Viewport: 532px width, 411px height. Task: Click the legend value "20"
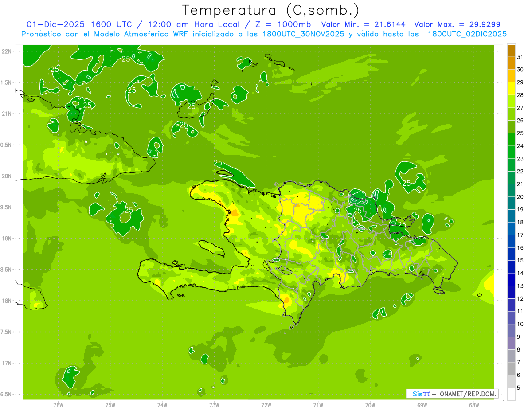click(520, 197)
